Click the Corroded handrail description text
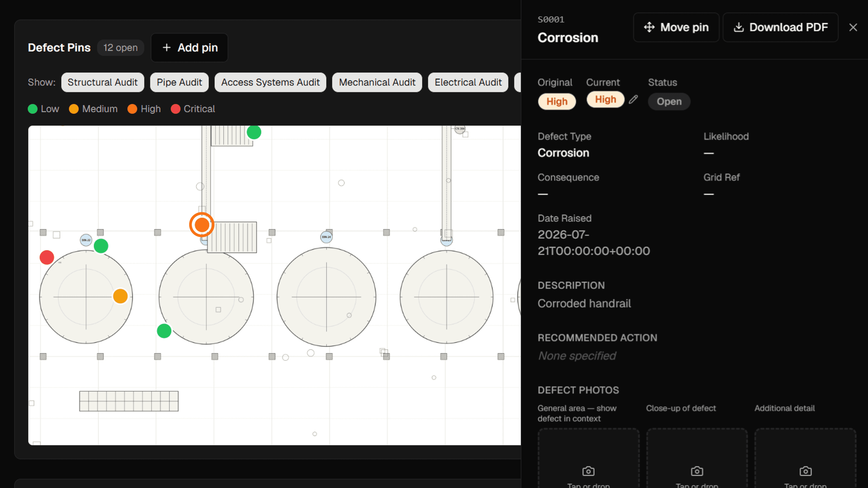The height and width of the screenshot is (488, 868). [584, 303]
